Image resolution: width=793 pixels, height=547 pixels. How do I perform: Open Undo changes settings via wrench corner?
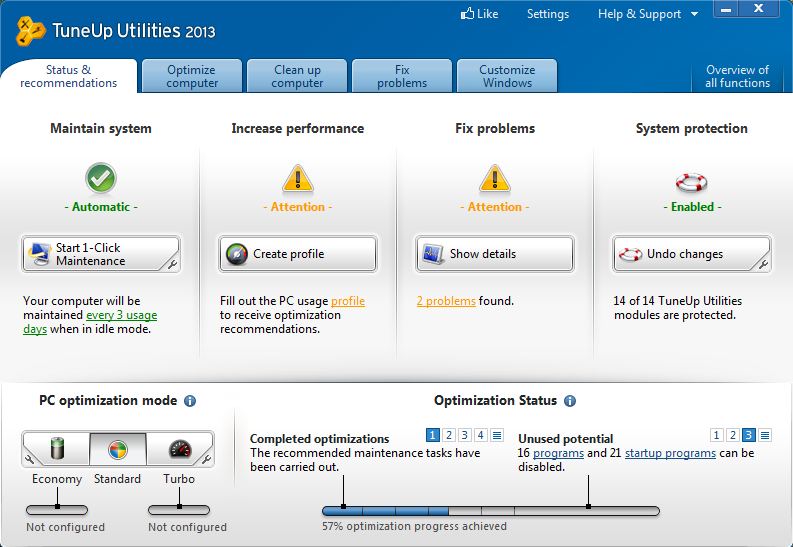pos(763,264)
